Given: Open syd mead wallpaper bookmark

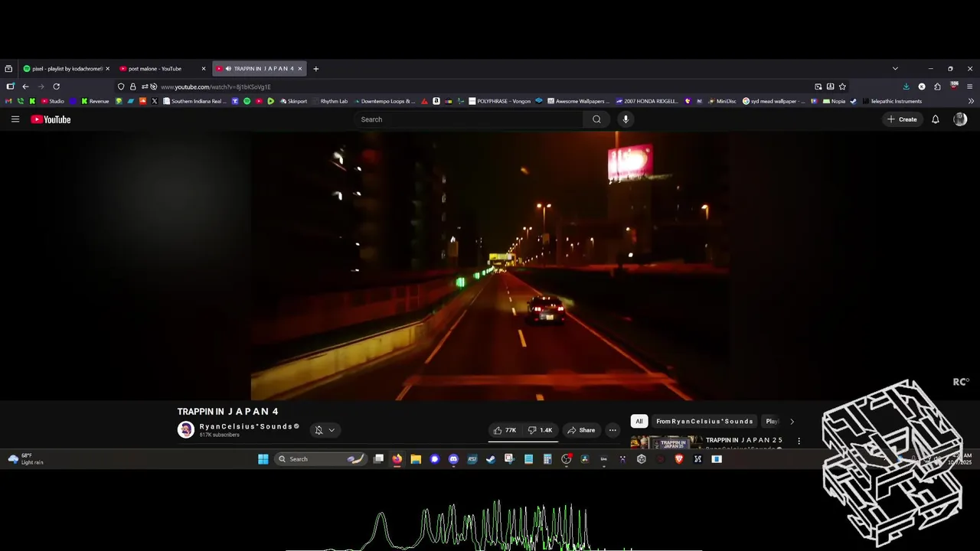Looking at the screenshot, I should click(774, 101).
